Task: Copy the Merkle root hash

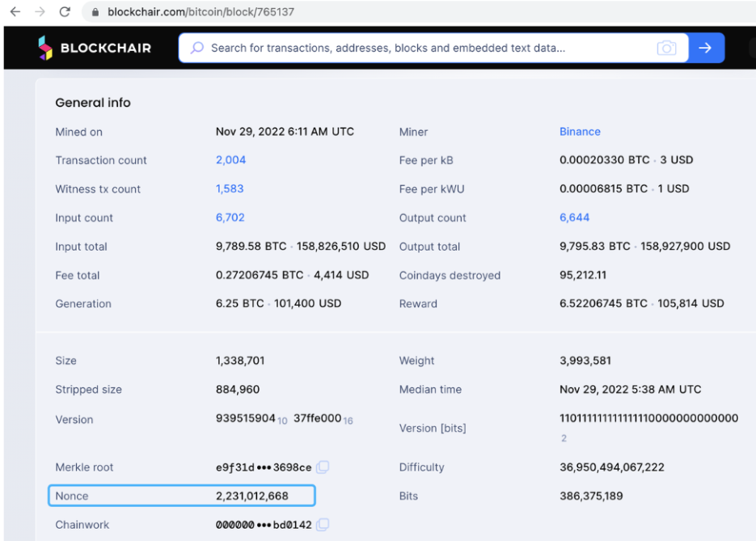Action: tap(323, 467)
